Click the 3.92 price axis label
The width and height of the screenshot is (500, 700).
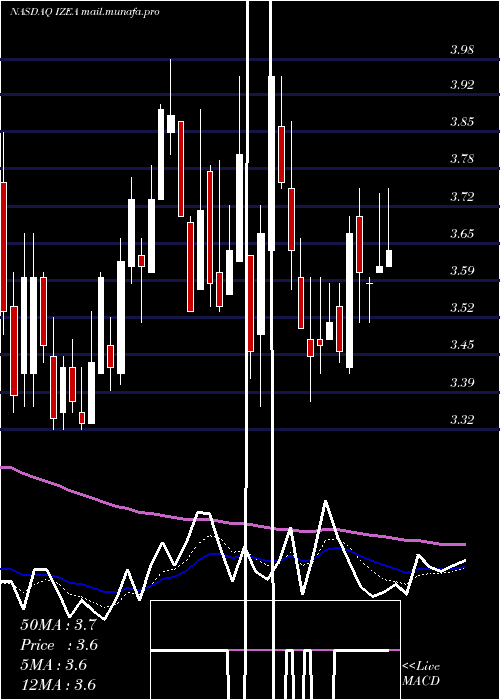pos(462,85)
